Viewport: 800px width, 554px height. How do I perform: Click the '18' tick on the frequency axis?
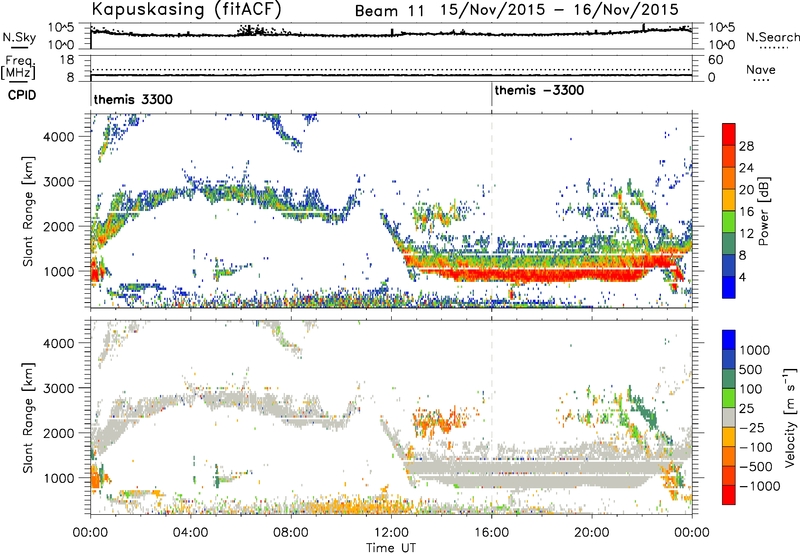[67, 60]
